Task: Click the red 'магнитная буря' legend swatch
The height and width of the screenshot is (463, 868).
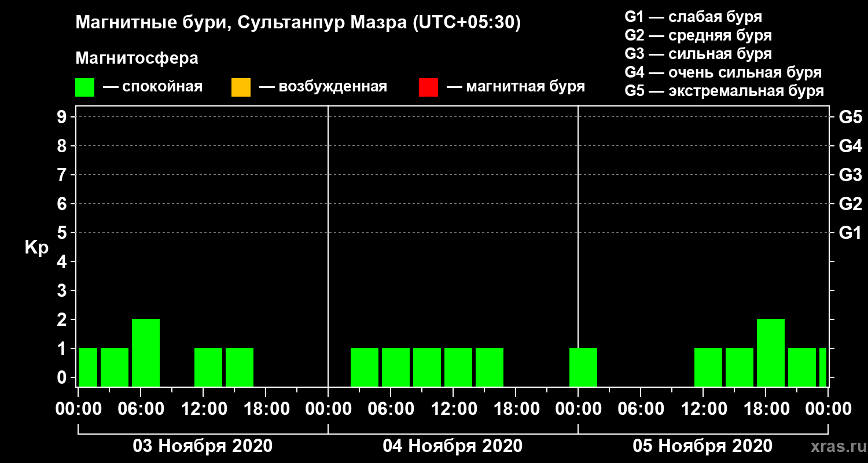Action: pyautogui.click(x=428, y=87)
